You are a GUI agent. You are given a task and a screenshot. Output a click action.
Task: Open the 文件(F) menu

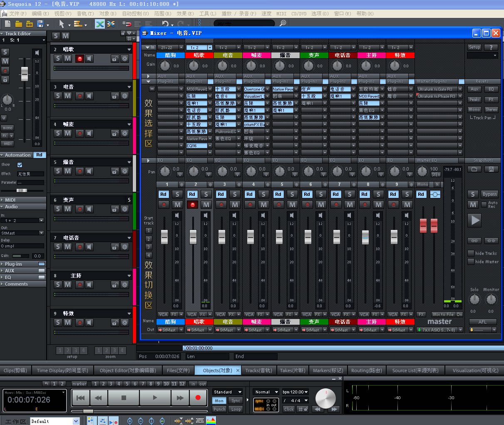[x=18, y=13]
